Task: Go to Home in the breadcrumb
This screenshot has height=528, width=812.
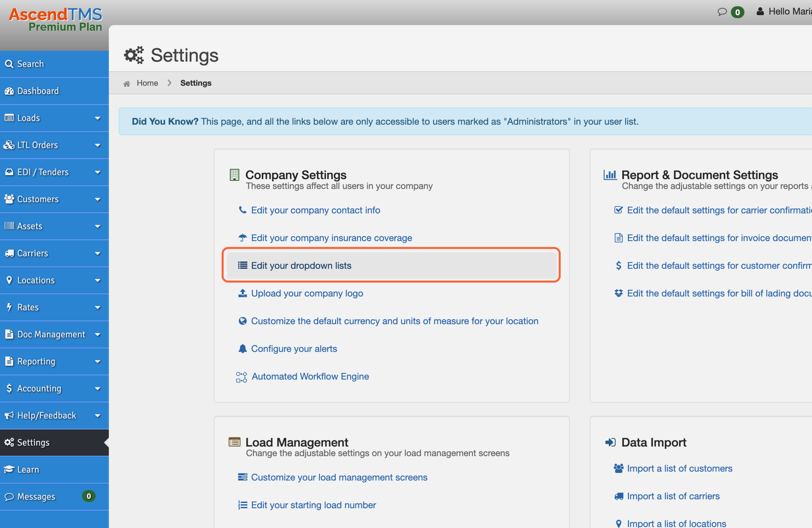Action: (x=147, y=83)
